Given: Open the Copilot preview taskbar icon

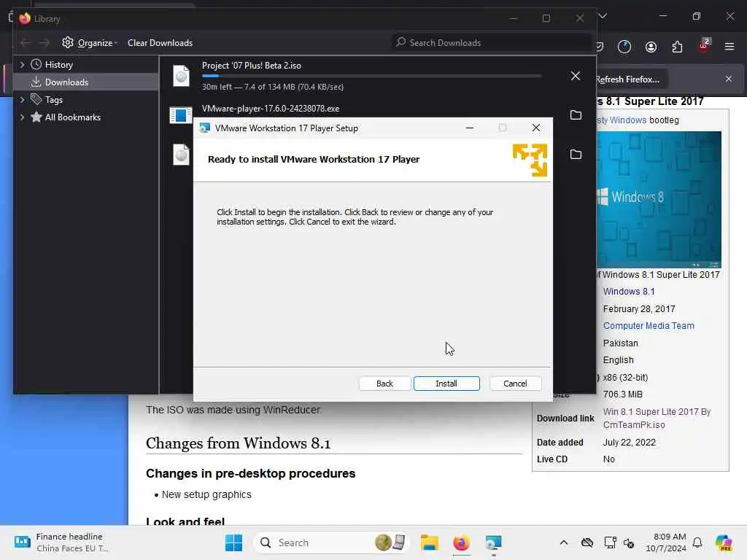Looking at the screenshot, I should pos(724,542).
